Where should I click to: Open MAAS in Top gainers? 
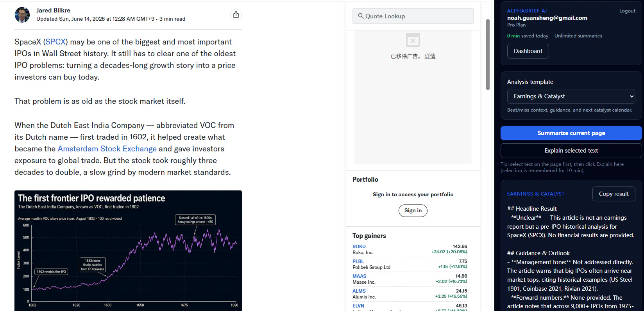[359, 276]
